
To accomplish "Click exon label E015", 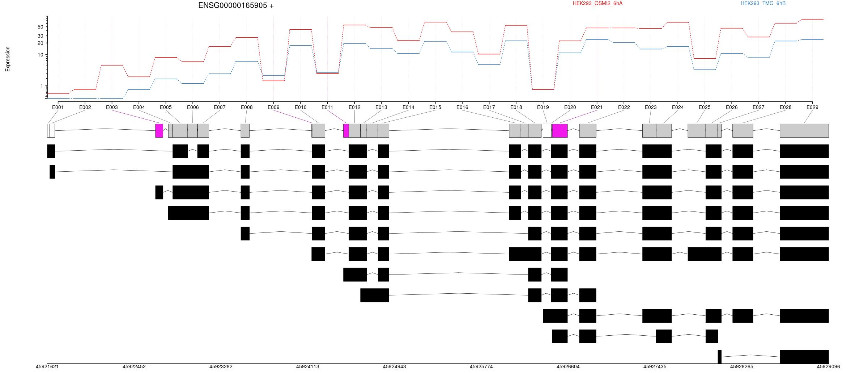I will (435, 107).
